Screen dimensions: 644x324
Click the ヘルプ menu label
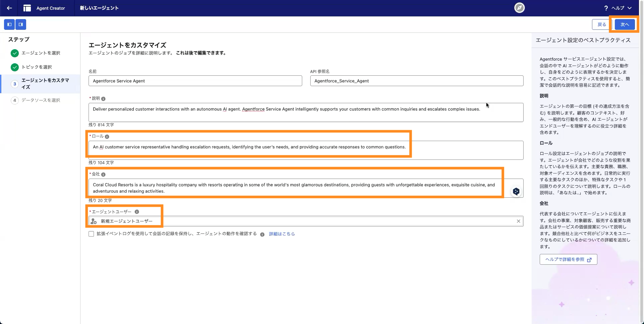618,8
